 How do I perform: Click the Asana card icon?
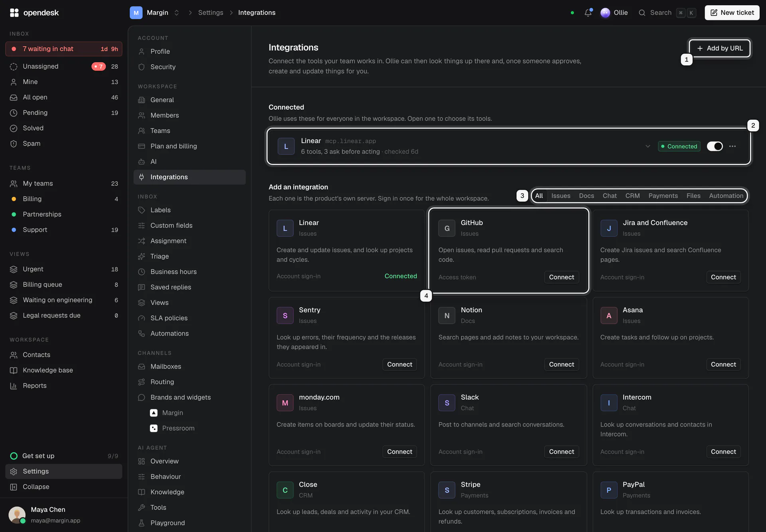609,316
